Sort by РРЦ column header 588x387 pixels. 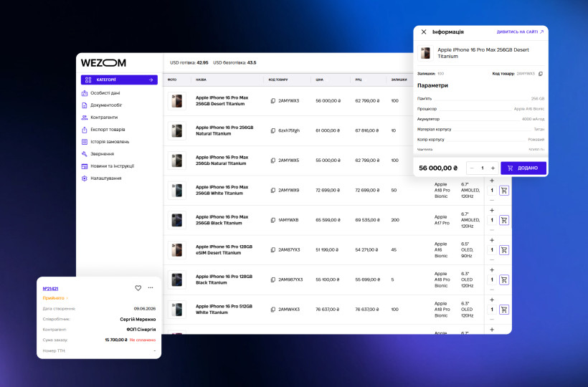click(x=359, y=80)
